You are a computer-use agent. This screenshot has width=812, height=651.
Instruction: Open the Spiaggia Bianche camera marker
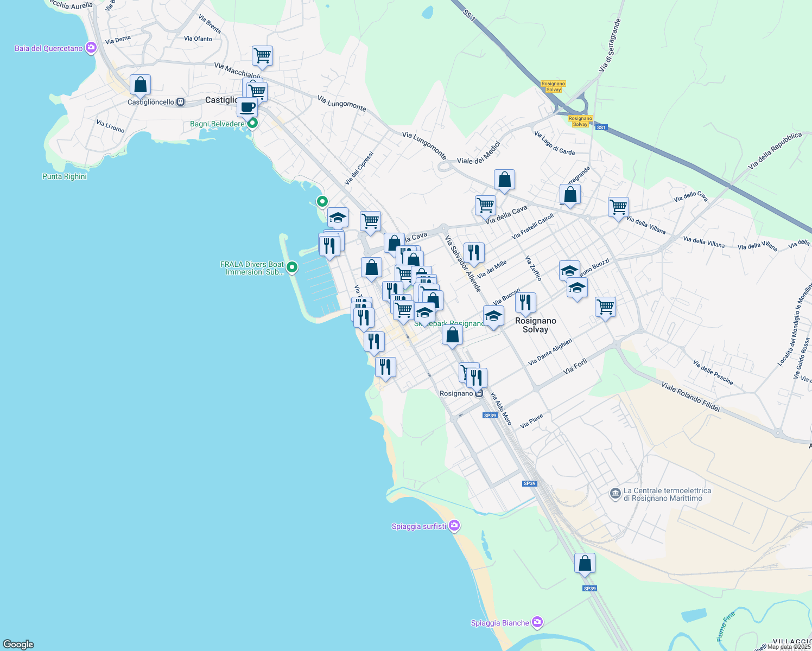tap(537, 622)
